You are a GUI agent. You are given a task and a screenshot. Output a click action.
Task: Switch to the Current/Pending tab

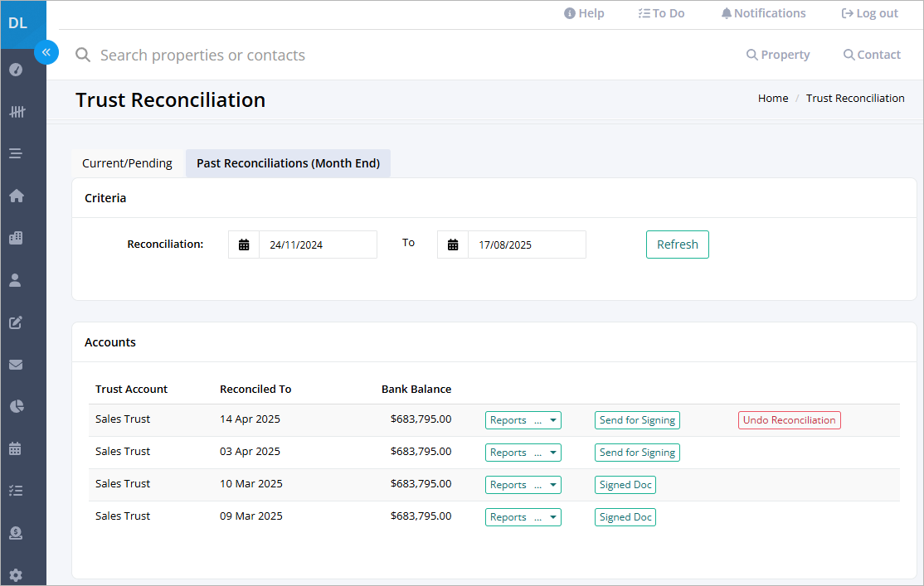(x=127, y=163)
